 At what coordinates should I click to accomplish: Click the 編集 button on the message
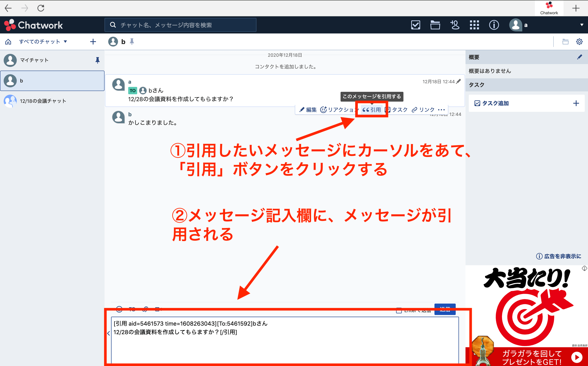[308, 110]
